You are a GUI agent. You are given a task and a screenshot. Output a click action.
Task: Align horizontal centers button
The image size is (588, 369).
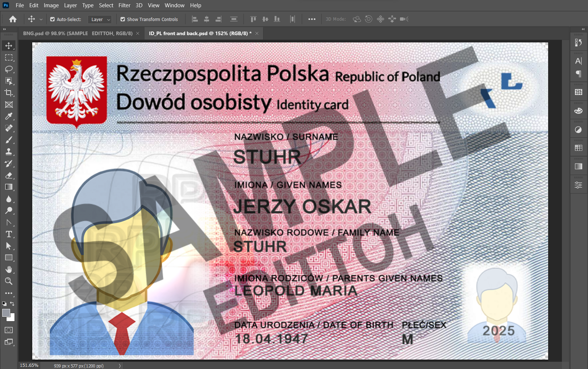point(207,19)
